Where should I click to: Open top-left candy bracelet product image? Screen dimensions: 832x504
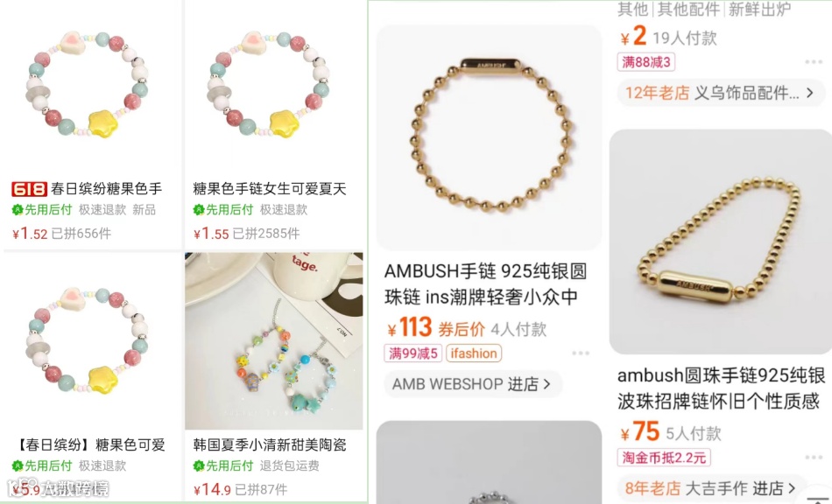click(x=88, y=85)
